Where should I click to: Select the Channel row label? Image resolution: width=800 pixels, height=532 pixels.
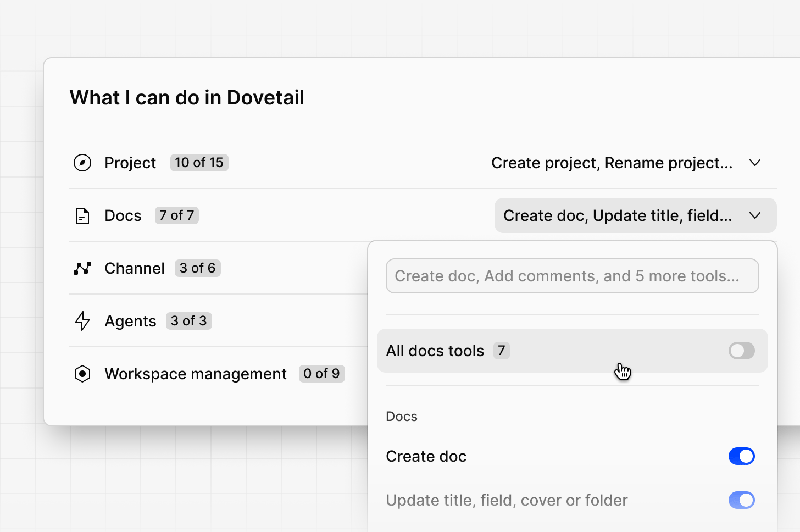click(135, 268)
